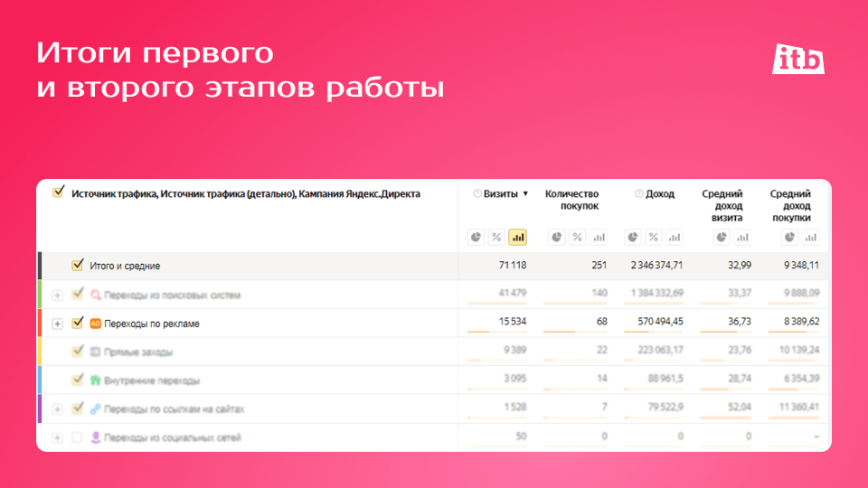
Task: Toggle highlighted bar chart icon under Визиты
Action: [x=517, y=238]
